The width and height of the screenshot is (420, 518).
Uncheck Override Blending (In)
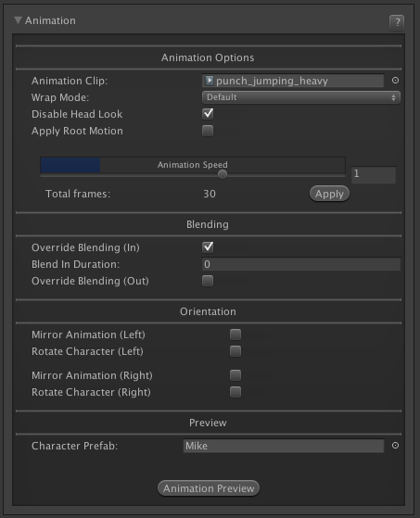208,247
